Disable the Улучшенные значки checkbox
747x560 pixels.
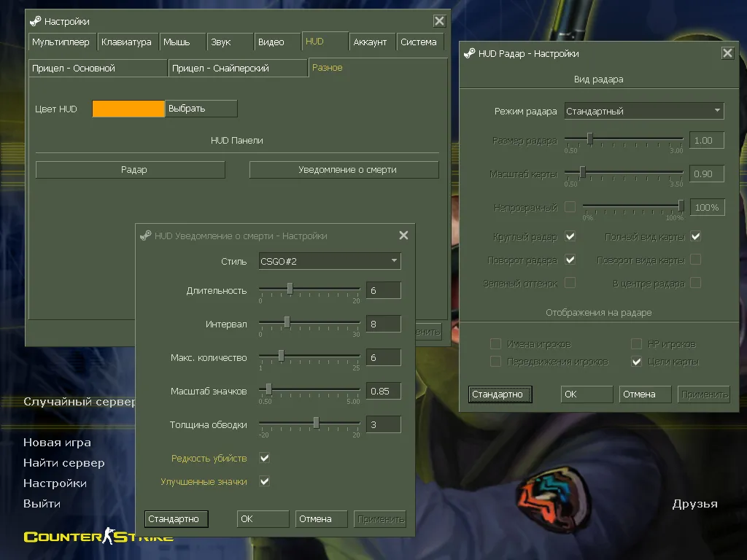coord(265,481)
